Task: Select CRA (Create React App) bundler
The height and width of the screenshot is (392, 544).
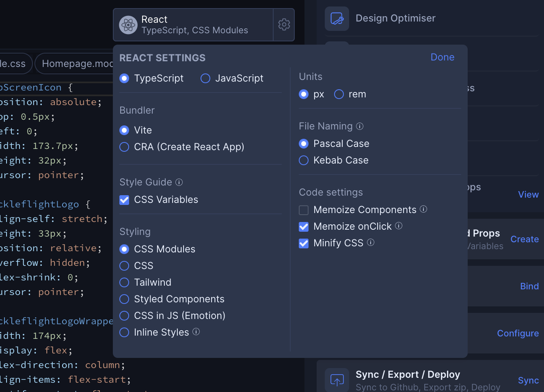Action: point(124,147)
